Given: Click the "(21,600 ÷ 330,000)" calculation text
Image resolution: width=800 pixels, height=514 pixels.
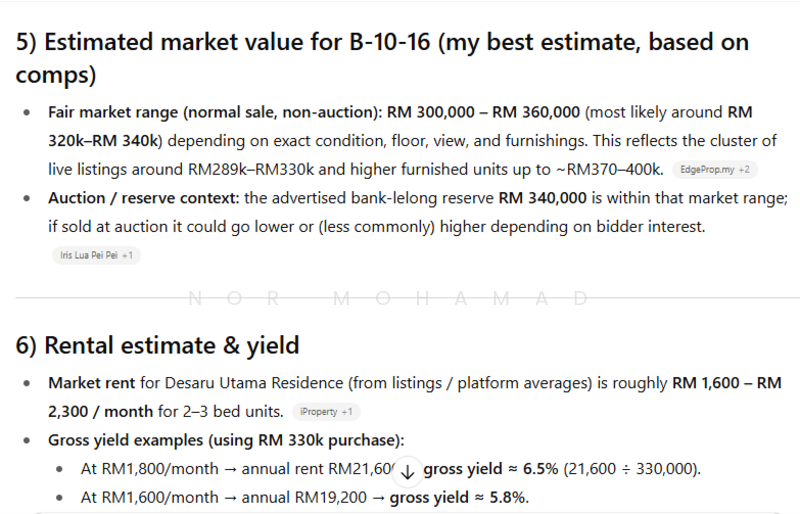Looking at the screenshot, I should 633,469.
